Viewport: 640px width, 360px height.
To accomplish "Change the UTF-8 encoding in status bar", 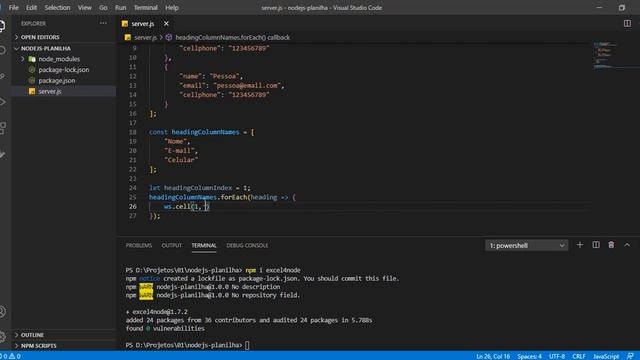I will pos(557,356).
